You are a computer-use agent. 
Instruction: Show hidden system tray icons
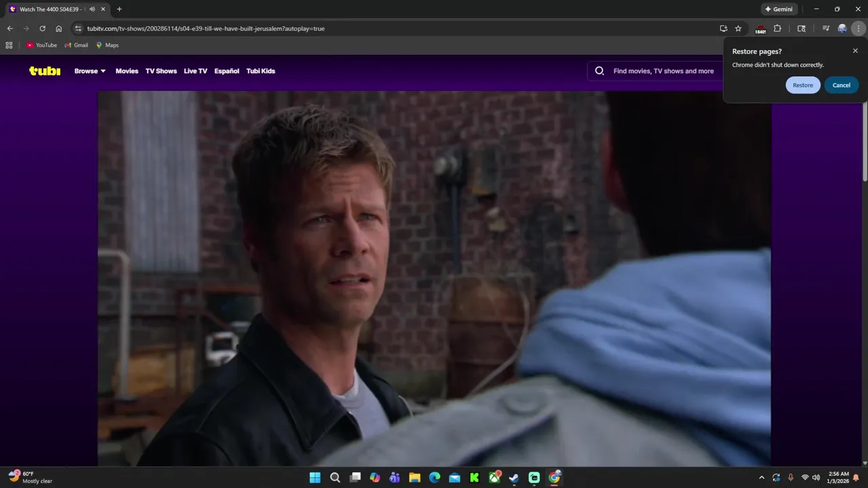coord(762,478)
